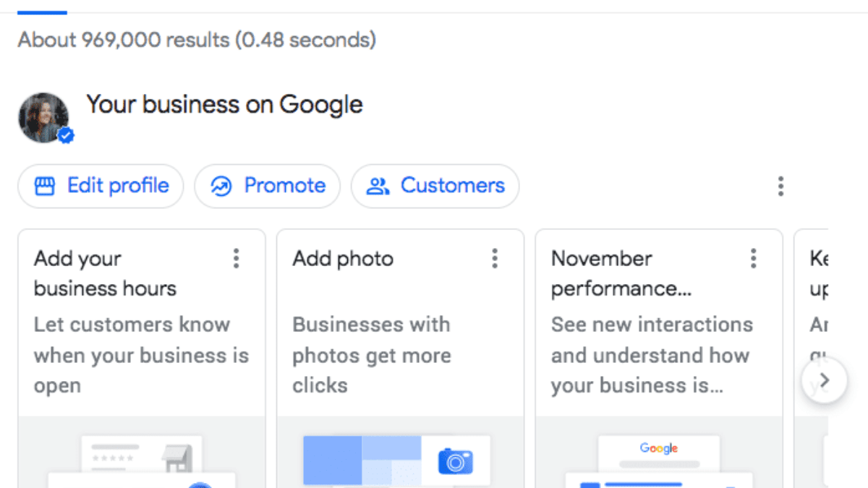
Task: Open the November performance card title
Action: pyautogui.click(x=621, y=273)
